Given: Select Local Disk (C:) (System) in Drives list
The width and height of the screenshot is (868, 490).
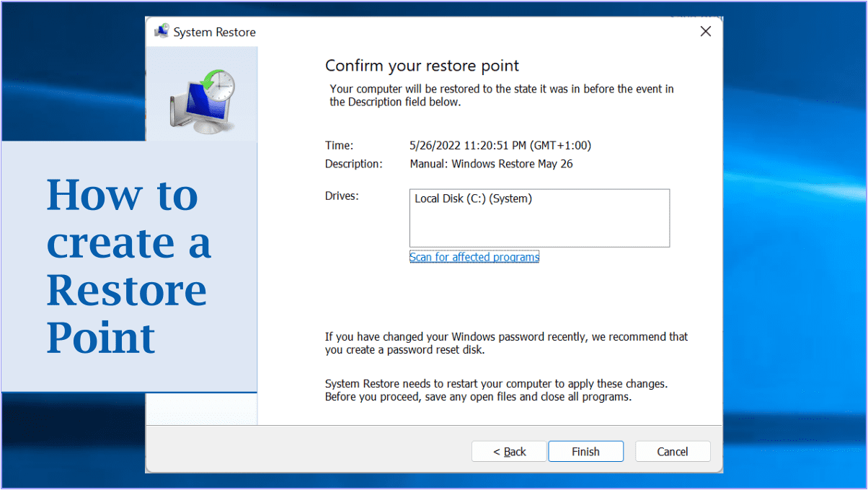Looking at the screenshot, I should click(x=473, y=198).
